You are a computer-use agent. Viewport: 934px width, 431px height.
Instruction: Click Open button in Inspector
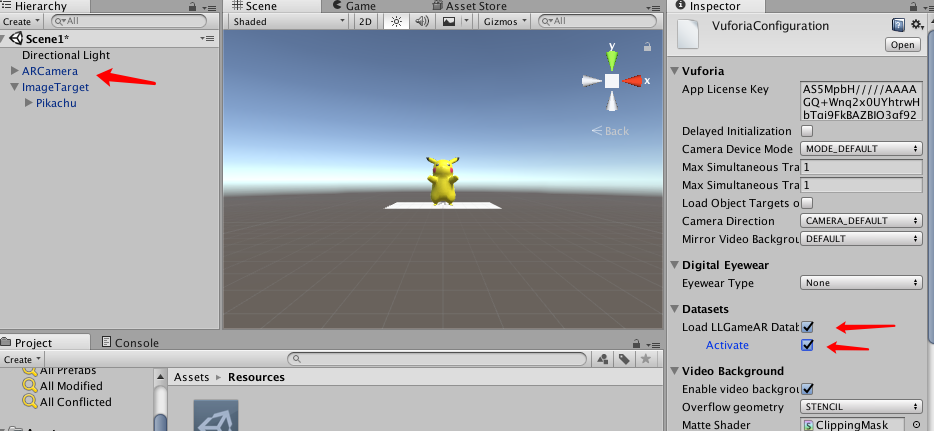(902, 45)
